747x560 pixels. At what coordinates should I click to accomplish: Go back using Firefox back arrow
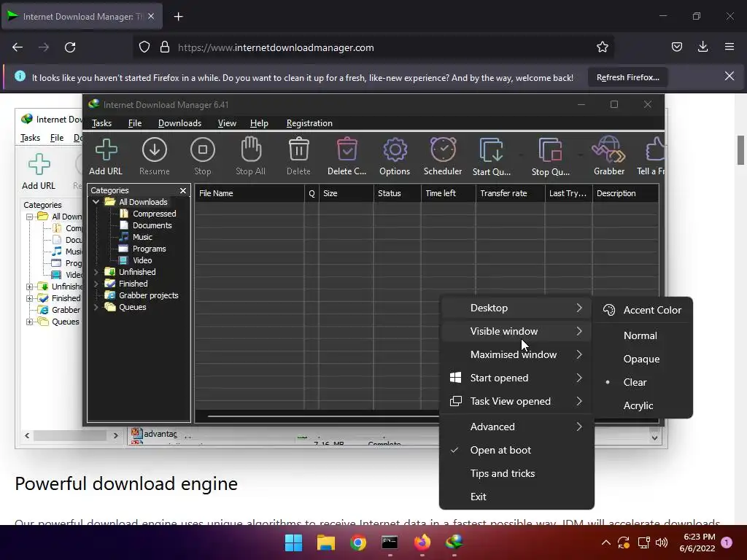[x=18, y=47]
